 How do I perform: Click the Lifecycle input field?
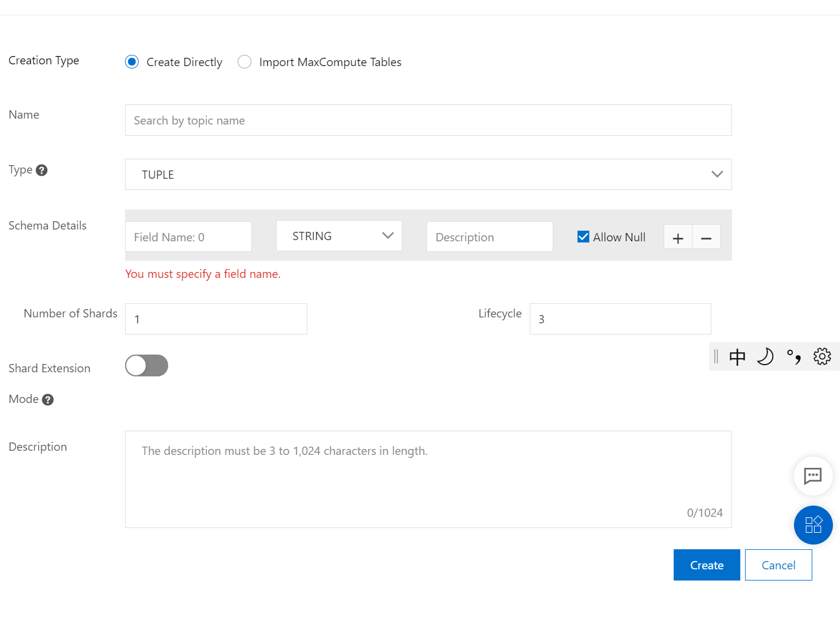pyautogui.click(x=620, y=319)
